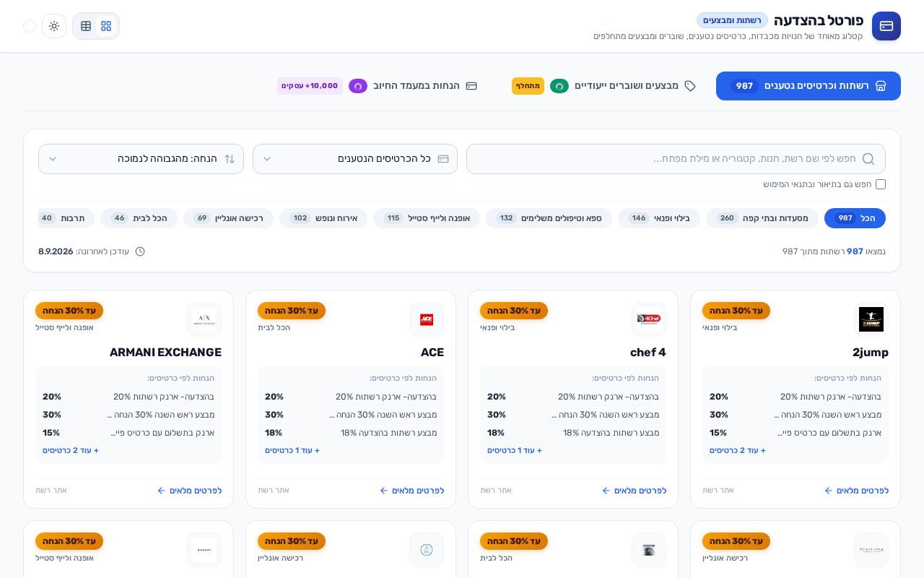Expand 2 more cards on 2jump
The image size is (924, 578).
[x=738, y=451]
